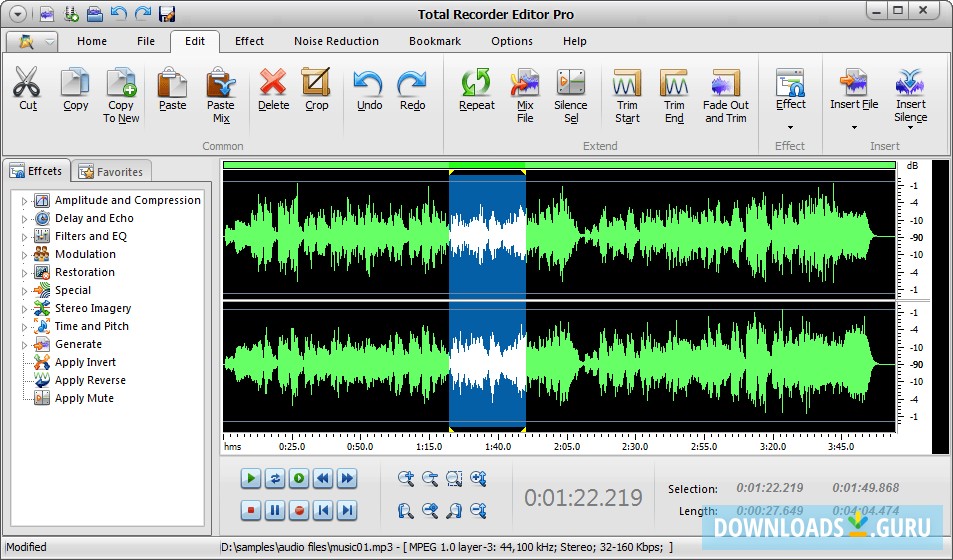953x560 pixels.
Task: Open the Insert File dropdown arrow
Action: pos(854,127)
